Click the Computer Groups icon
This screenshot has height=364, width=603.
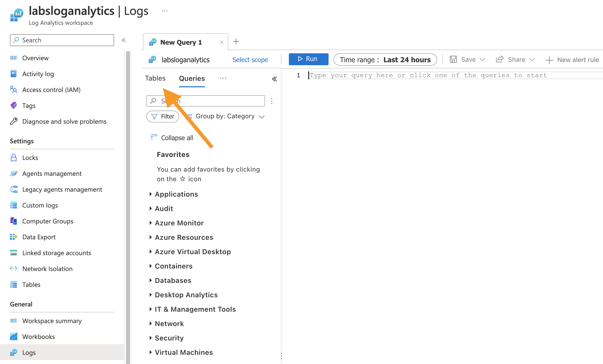[x=13, y=221]
